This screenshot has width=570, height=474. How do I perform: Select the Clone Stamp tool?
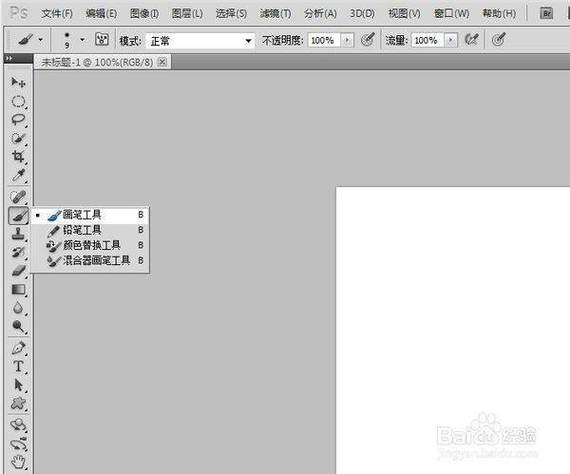(x=18, y=234)
